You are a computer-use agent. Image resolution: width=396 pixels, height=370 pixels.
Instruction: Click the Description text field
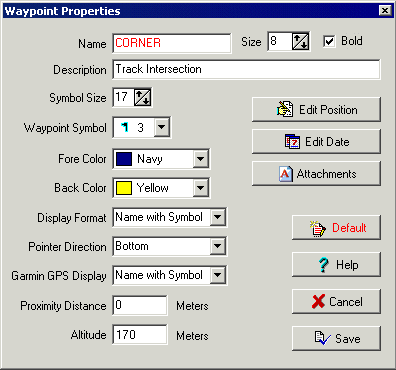click(x=246, y=69)
